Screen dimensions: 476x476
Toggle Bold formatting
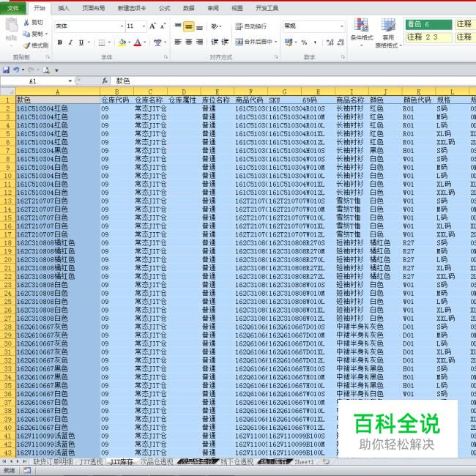(60, 42)
